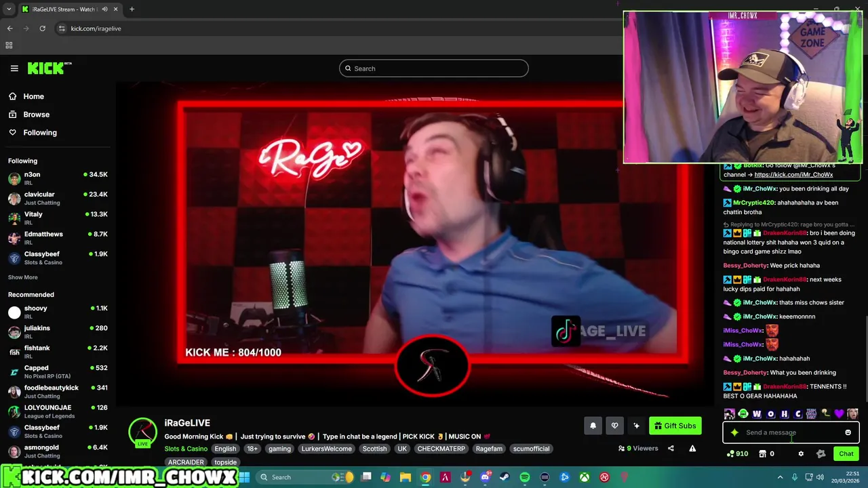Open followed channel clavicular
868x488 pixels.
58,198
